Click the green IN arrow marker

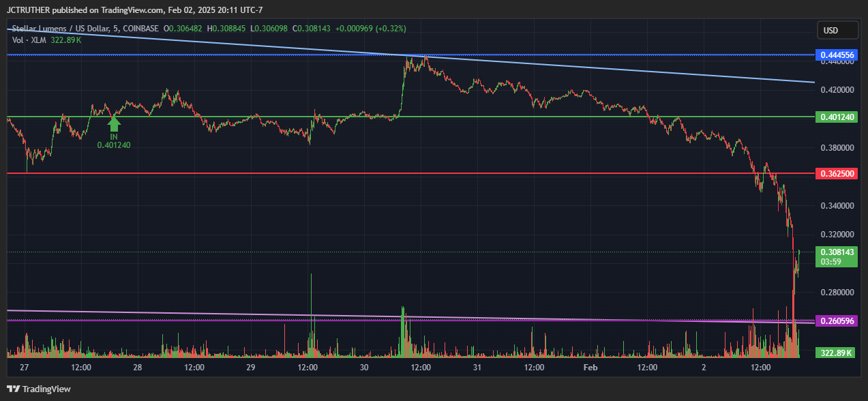tap(114, 124)
